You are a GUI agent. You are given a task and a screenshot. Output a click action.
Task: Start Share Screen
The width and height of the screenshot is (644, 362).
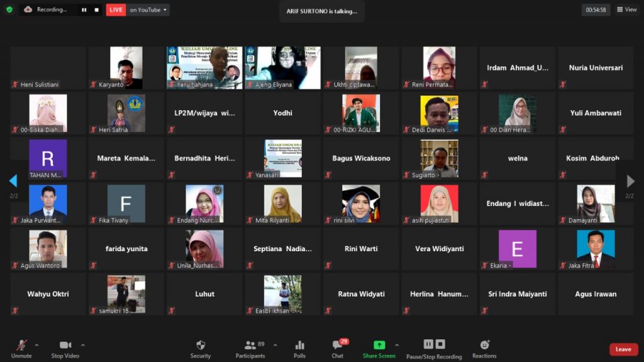(x=379, y=348)
